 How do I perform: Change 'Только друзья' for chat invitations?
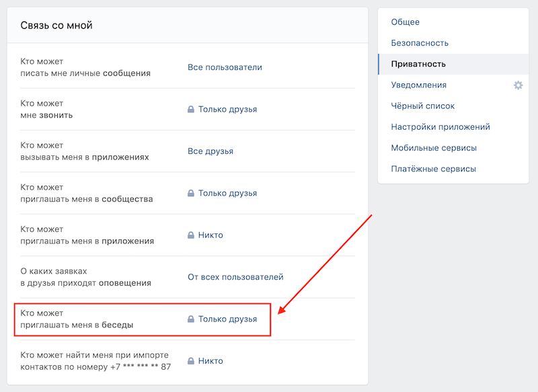pyautogui.click(x=227, y=319)
